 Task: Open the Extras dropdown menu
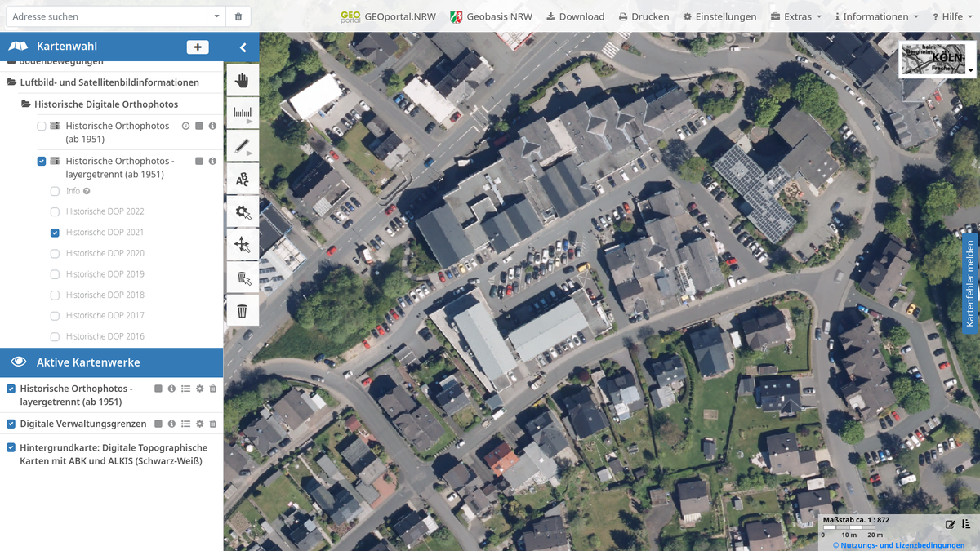click(797, 16)
